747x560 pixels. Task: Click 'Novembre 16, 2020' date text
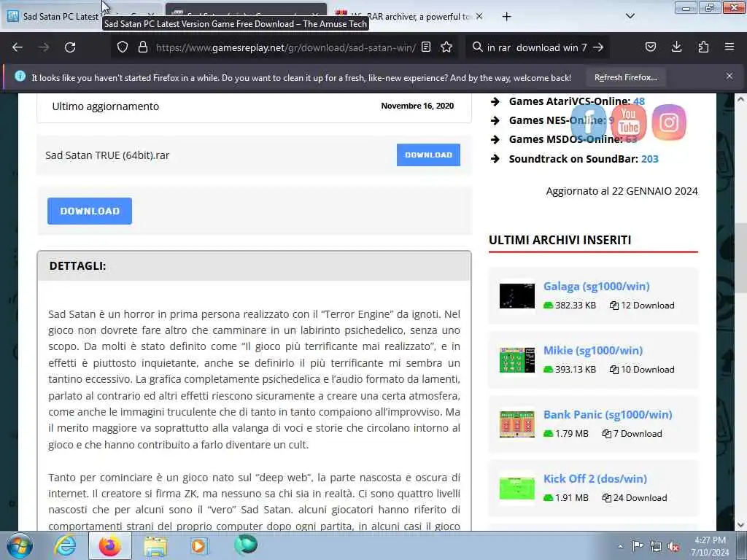tap(417, 106)
